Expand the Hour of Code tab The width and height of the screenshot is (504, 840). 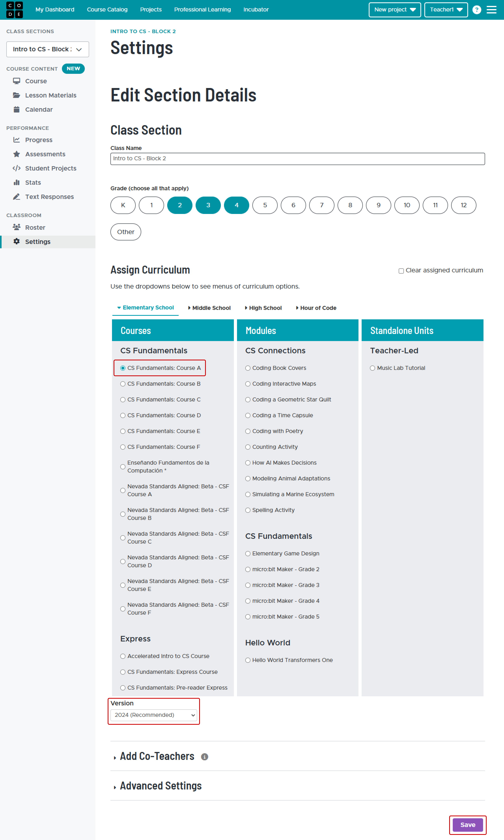(316, 308)
